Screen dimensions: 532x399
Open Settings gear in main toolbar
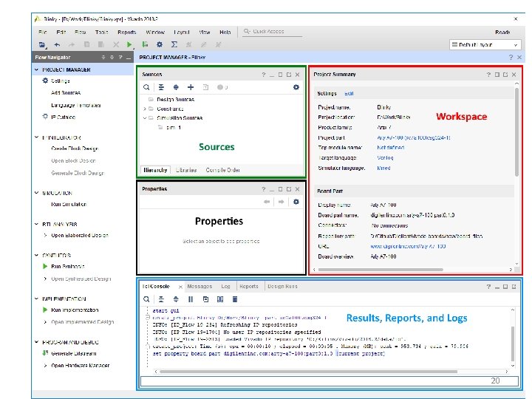point(160,44)
